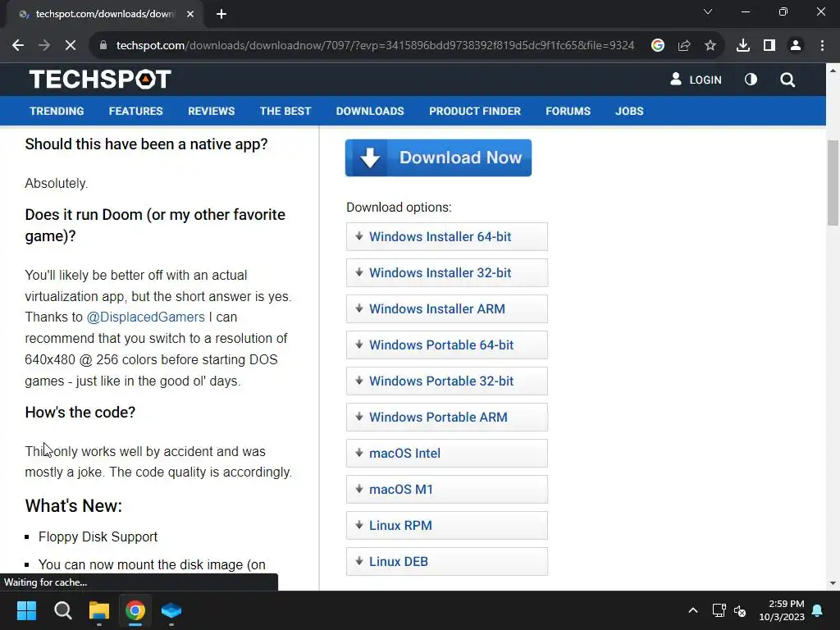Click the "Floppy Disk Support" list item
This screenshot has height=630, width=840.
(x=98, y=536)
